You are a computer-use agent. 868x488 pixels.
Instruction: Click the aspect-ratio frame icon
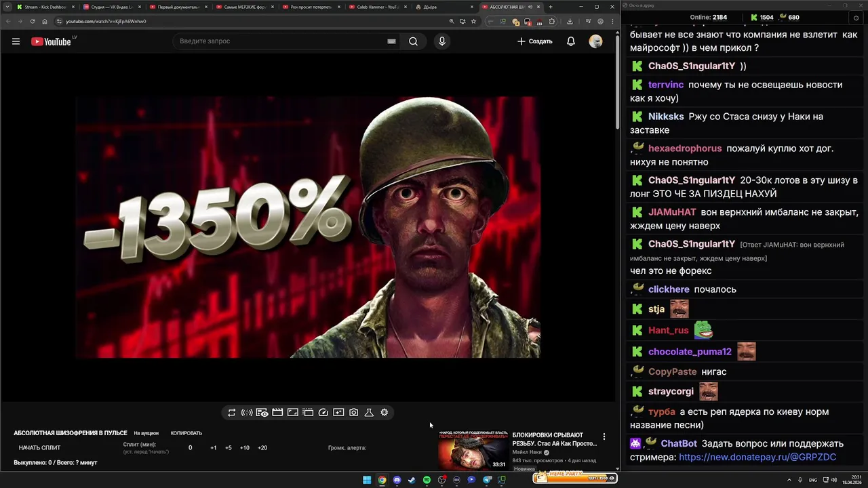(293, 412)
